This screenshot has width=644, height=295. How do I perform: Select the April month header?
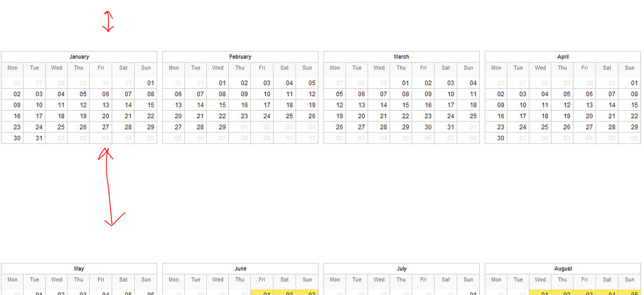pos(563,57)
